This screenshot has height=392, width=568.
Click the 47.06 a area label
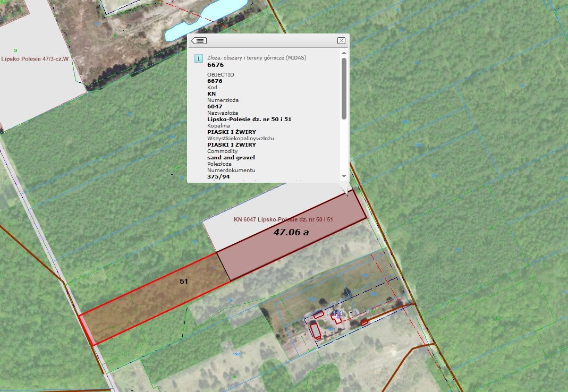pyautogui.click(x=291, y=232)
